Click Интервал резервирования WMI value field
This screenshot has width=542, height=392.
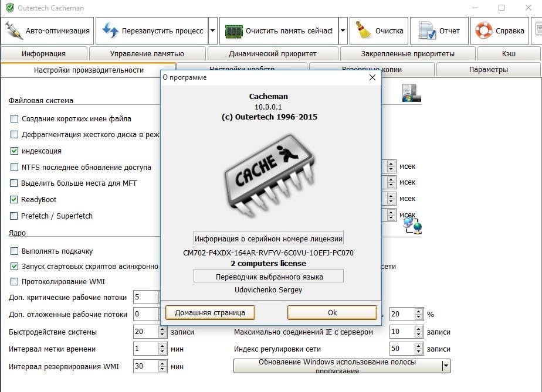tap(145, 366)
